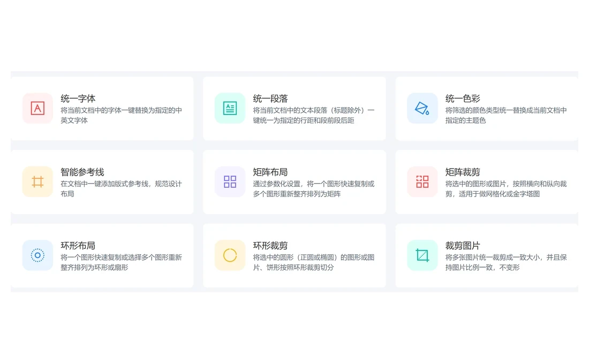Click the red 统一字体 letter A icon
This screenshot has height=364, width=589.
point(37,108)
